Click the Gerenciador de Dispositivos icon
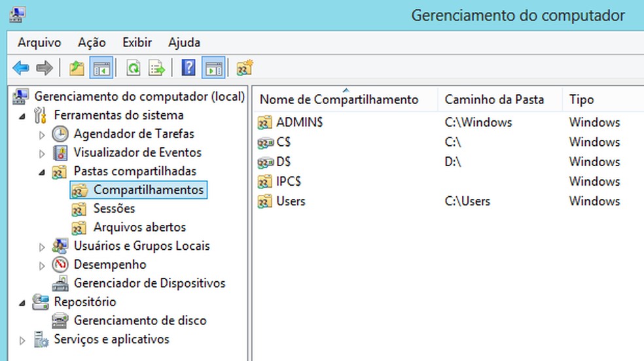Viewport: 644px width, 361px height. pos(60,283)
